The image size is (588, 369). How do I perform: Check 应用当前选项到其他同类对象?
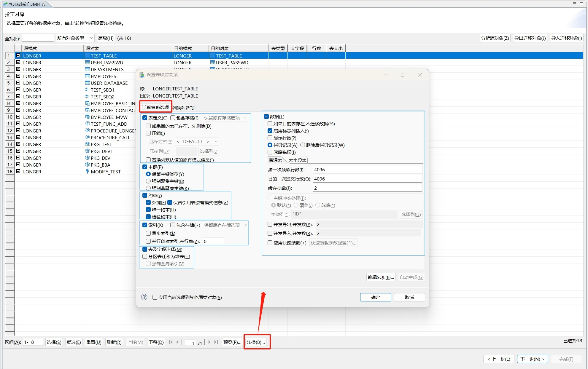click(x=155, y=297)
